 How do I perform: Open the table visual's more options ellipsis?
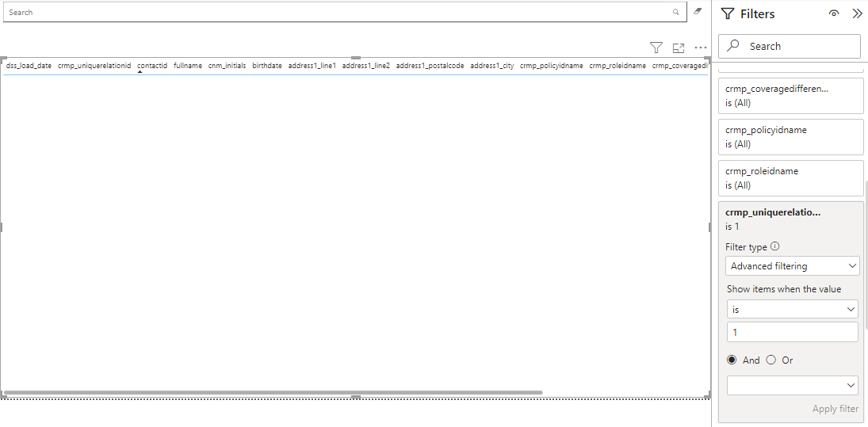[x=701, y=48]
